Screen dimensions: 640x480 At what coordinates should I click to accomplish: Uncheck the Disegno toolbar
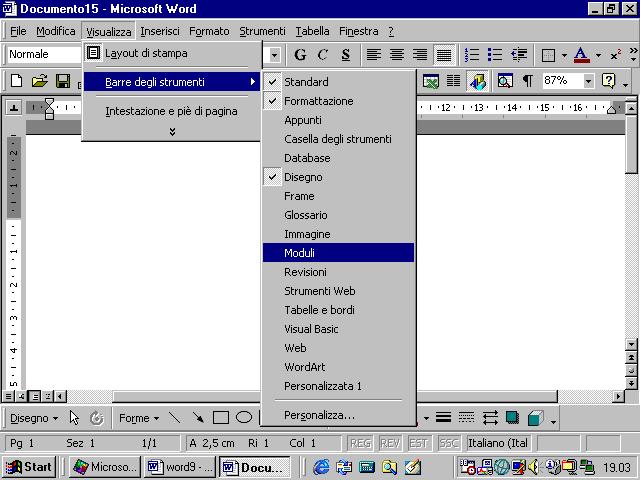(x=338, y=177)
